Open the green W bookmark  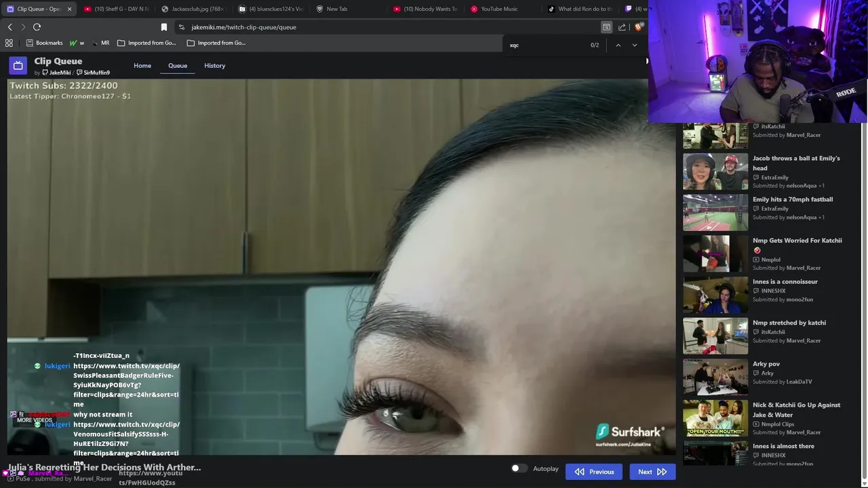77,43
